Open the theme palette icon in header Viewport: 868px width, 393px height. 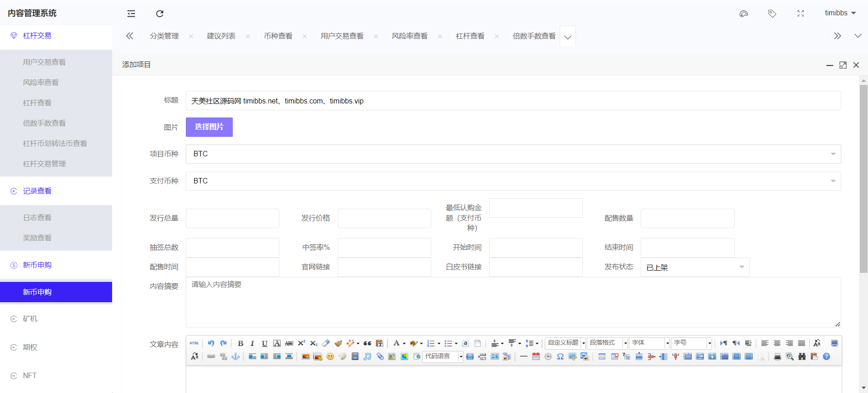pos(744,14)
